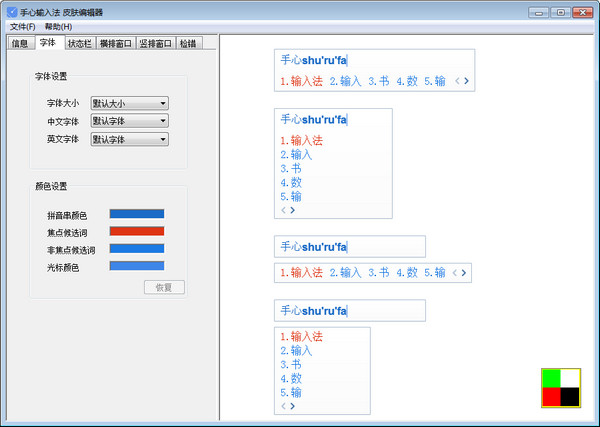The image size is (600, 427).
Task: Switch to the 检错 tab
Action: (x=188, y=43)
